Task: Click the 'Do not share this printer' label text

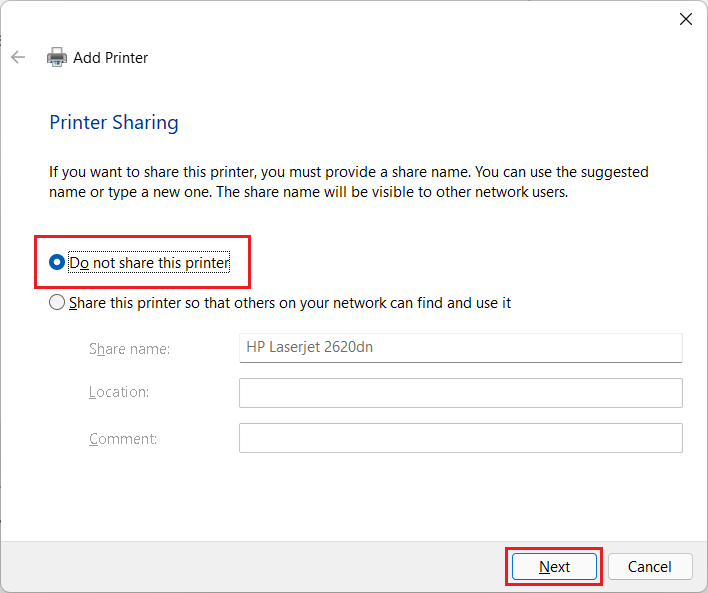Action: [149, 263]
